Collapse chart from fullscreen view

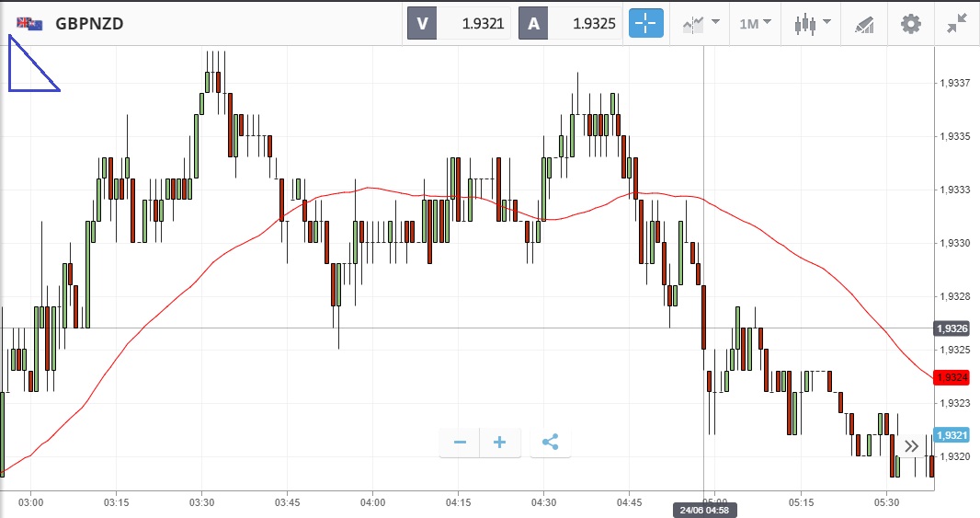pyautogui.click(x=957, y=24)
